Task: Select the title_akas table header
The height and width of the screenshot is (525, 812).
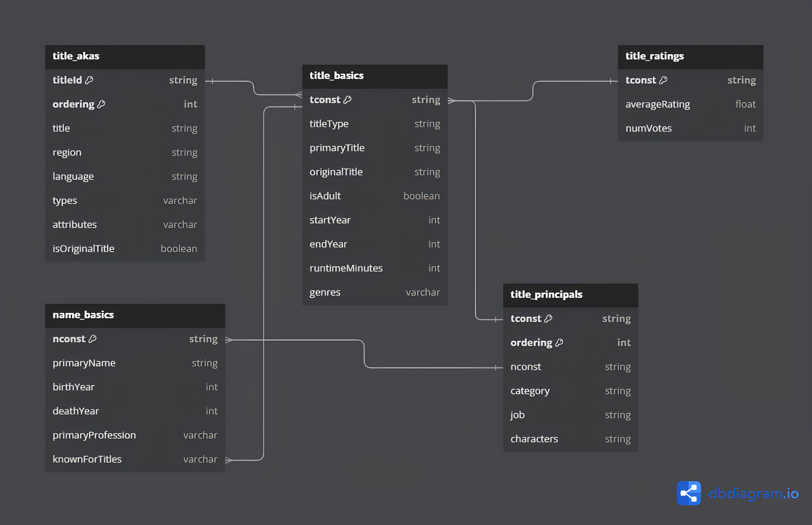Action: pos(125,57)
